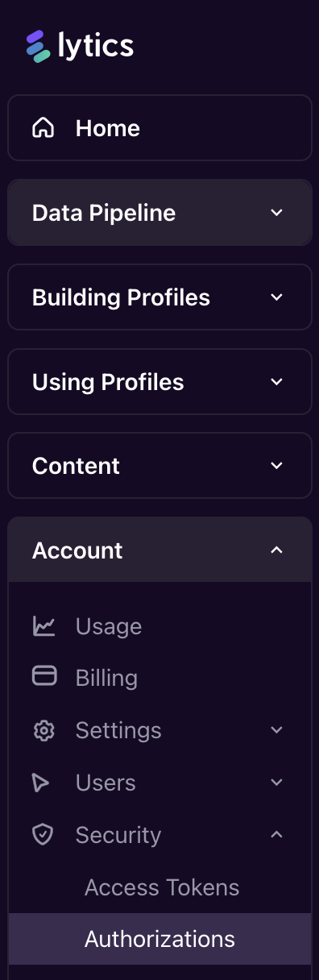This screenshot has width=319, height=980.
Task: Select Authorizations menu item
Action: [x=159, y=939]
